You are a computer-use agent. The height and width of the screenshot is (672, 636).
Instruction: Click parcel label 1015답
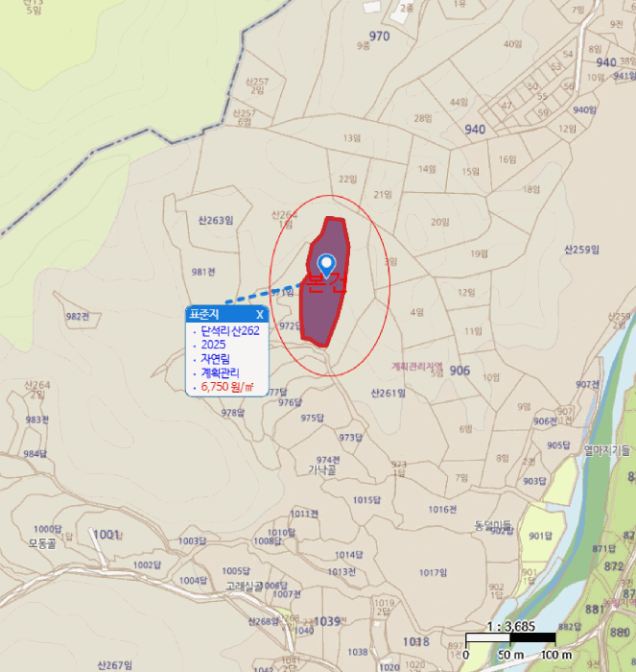tap(366, 500)
